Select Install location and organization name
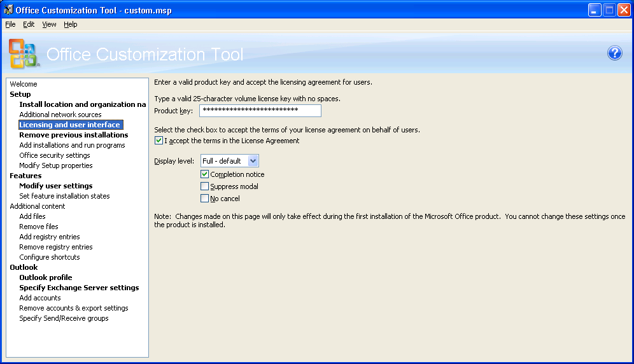The height and width of the screenshot is (364, 634). point(83,104)
